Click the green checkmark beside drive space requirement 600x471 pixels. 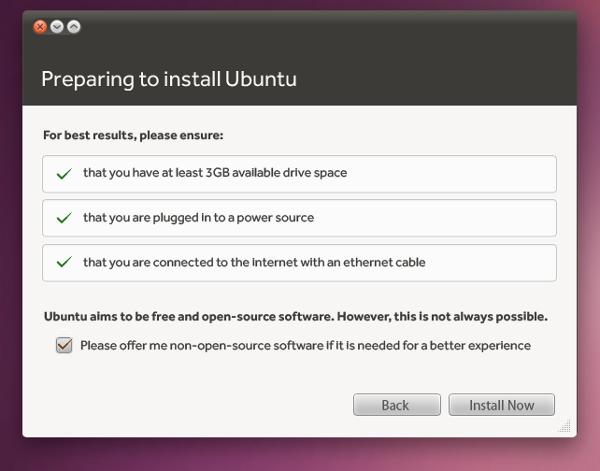[x=64, y=173]
